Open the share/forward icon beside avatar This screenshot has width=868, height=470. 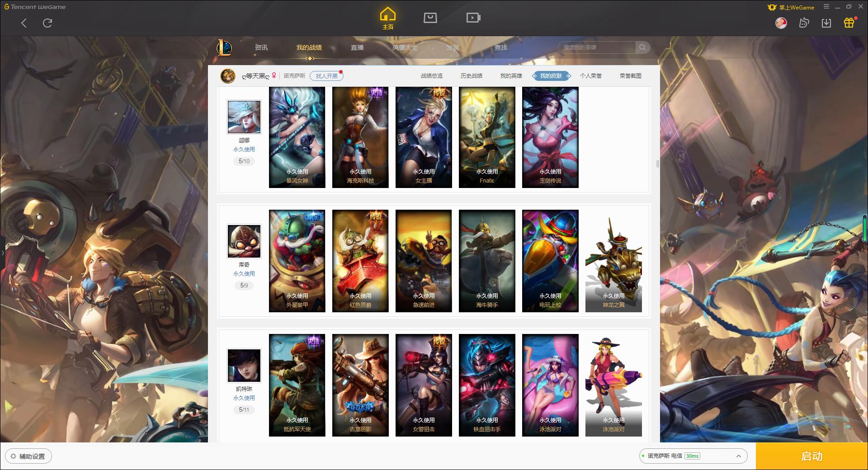804,23
